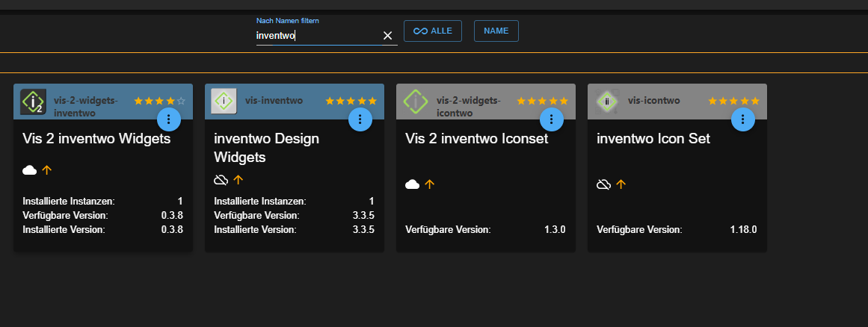
Task: Open three-dot menu on vis-2-widgets-inventwo card
Action: point(169,119)
